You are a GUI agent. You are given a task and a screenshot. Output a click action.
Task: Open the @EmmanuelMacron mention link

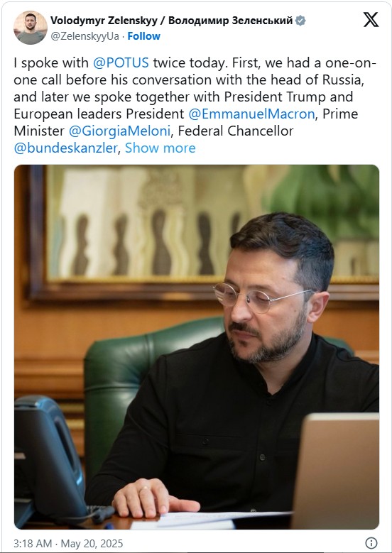pos(251,114)
